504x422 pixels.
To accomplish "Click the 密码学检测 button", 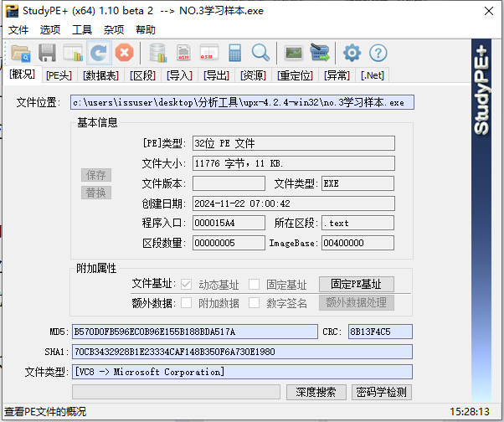I will 382,392.
